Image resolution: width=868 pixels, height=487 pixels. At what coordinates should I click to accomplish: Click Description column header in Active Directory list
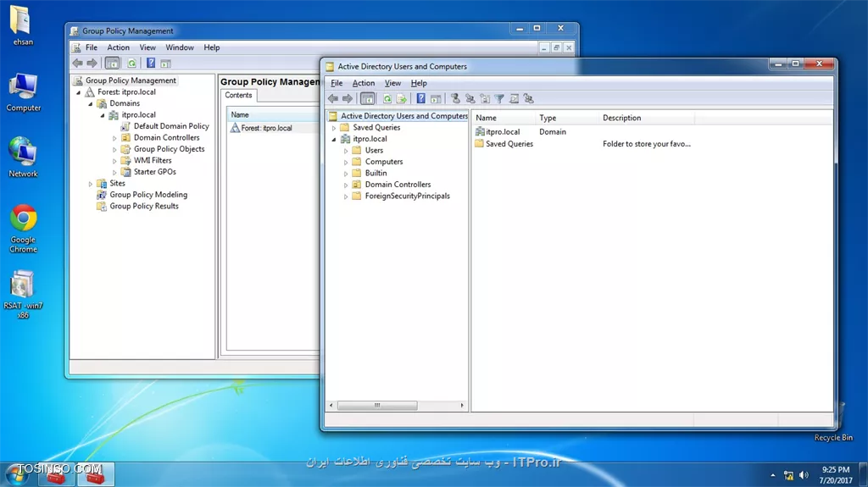(647, 118)
